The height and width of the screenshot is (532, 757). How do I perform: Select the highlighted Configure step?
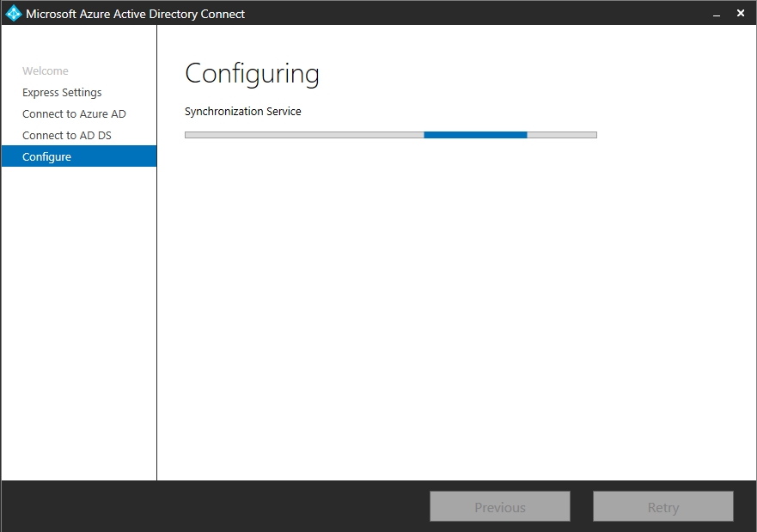tap(79, 156)
